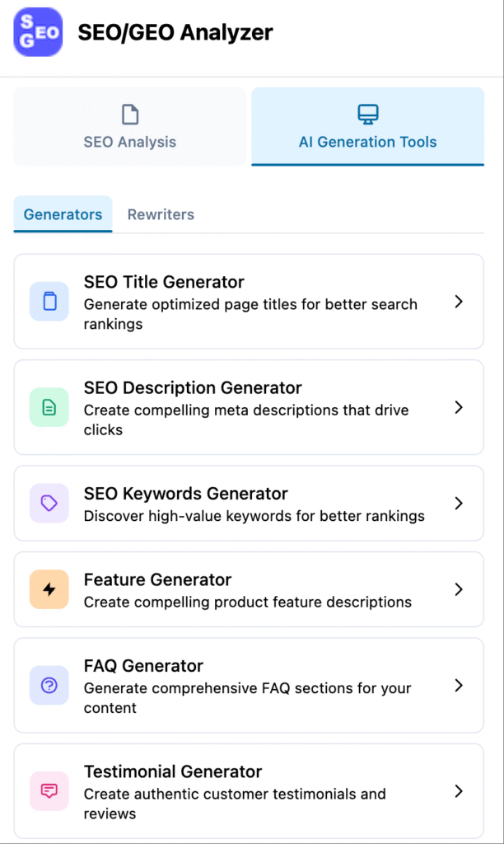Select the phone icon beside SEO Title Generator
Screen dimensions: 504x844
tap(49, 302)
